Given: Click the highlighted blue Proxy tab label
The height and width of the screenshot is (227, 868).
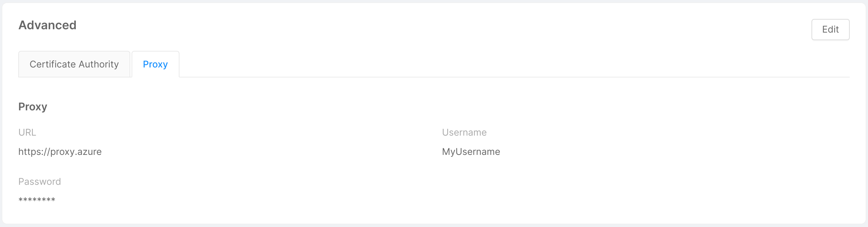Looking at the screenshot, I should [155, 64].
